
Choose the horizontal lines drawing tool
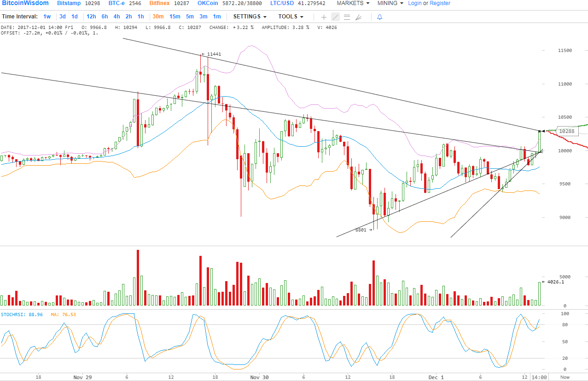click(x=347, y=17)
